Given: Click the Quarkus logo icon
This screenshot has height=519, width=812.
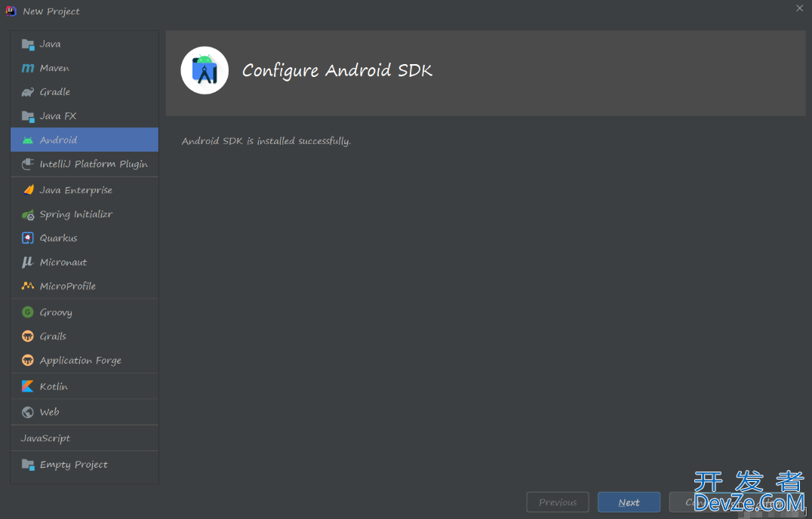Looking at the screenshot, I should (x=28, y=238).
